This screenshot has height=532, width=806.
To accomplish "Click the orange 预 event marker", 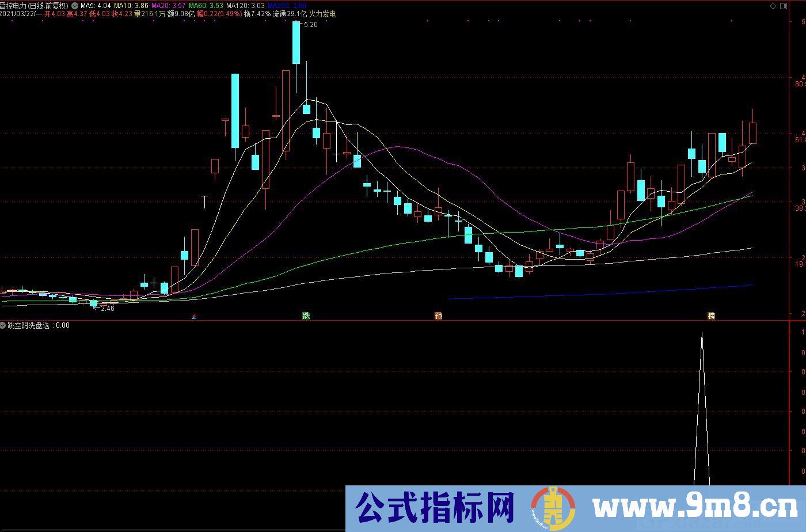I will click(x=438, y=316).
